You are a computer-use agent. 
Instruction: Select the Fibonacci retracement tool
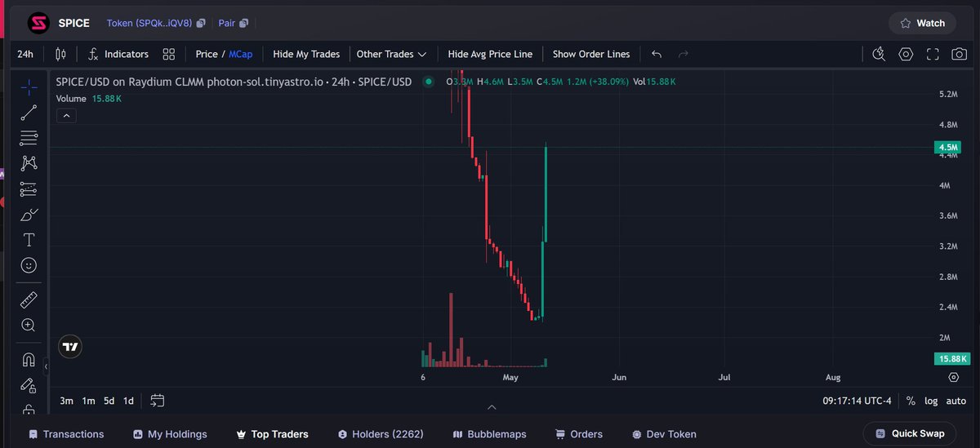[x=29, y=138]
